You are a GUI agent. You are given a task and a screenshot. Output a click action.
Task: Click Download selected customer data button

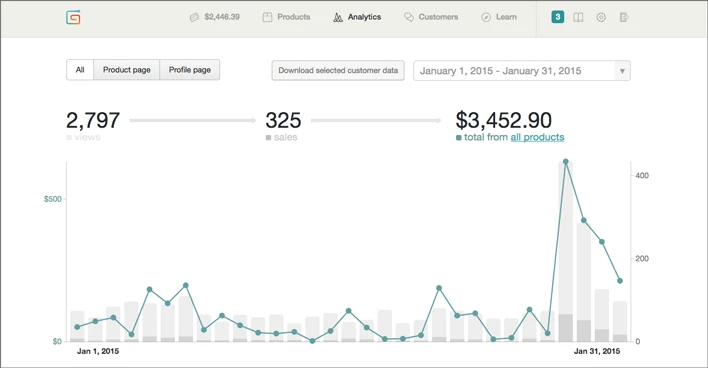pos(338,70)
